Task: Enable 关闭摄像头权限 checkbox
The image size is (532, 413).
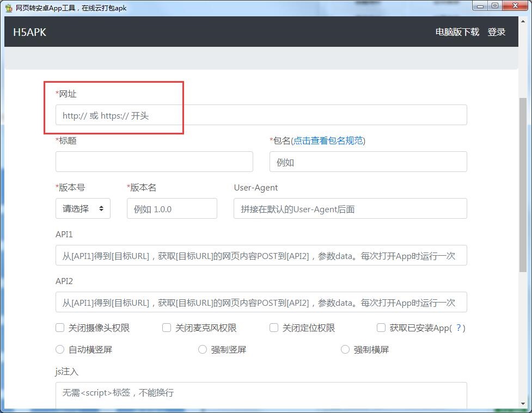Action: tap(60, 328)
